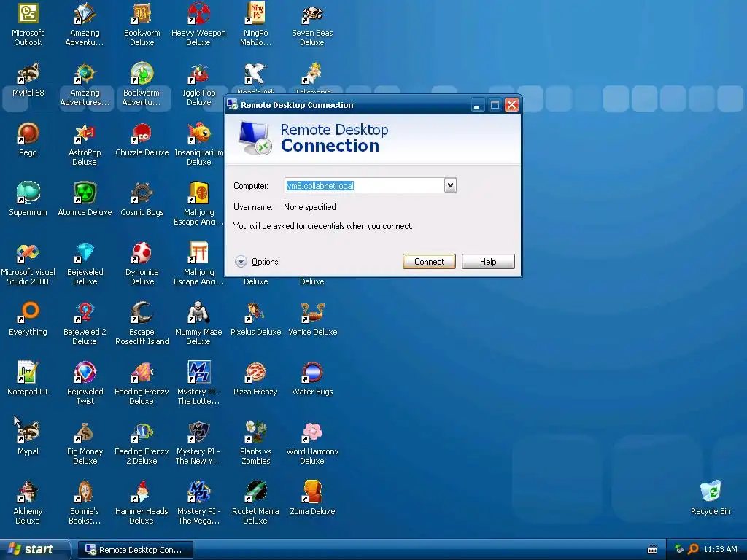
Task: Select the Rocket Mania Deluxe icon
Action: 255,492
